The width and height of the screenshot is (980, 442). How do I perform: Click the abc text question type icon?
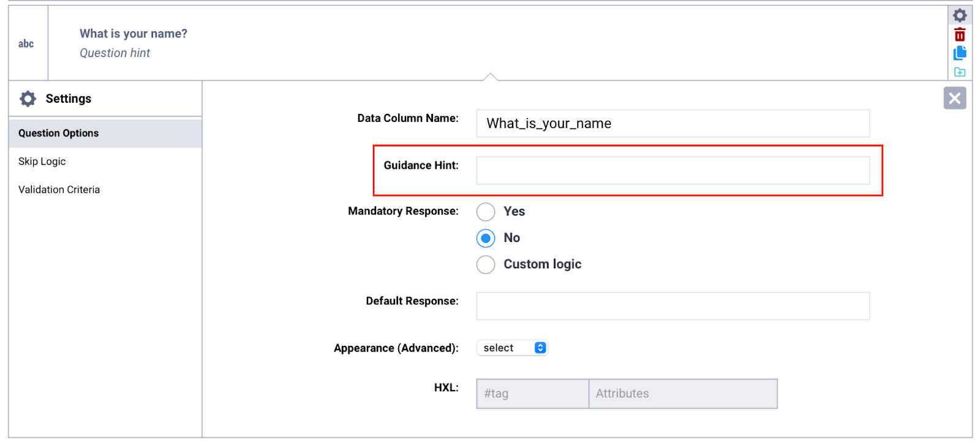tap(26, 43)
